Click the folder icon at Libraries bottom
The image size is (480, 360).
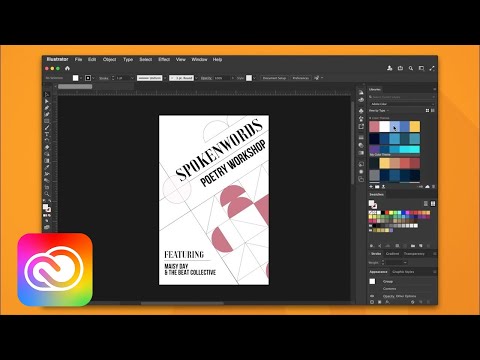pyautogui.click(x=377, y=187)
